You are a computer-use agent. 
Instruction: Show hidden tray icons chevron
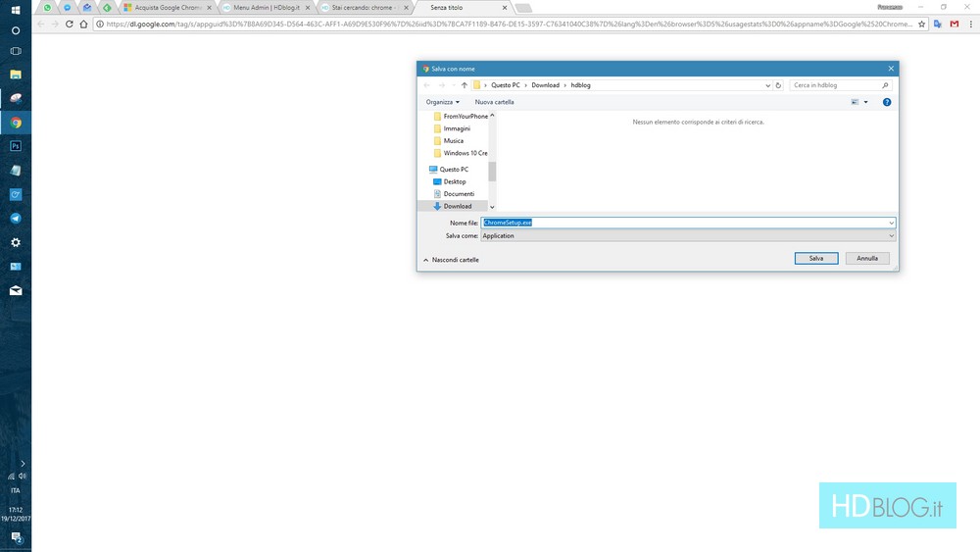click(23, 463)
